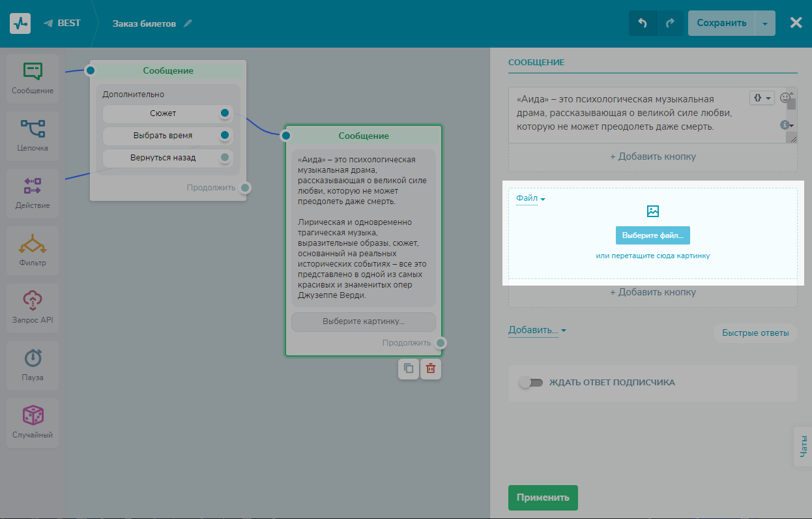Click the undo arrow button
The image size is (812, 519).
coord(643,23)
